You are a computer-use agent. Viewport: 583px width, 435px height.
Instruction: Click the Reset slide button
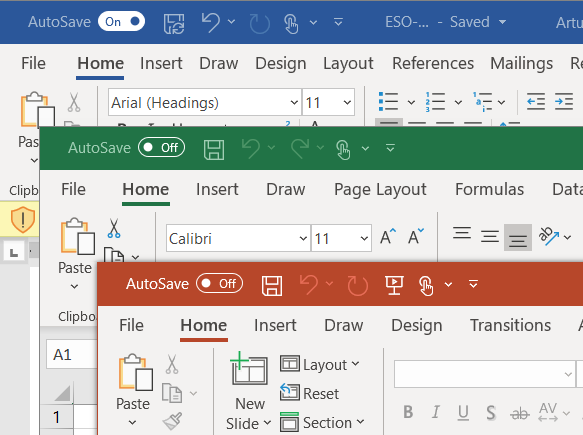point(309,393)
